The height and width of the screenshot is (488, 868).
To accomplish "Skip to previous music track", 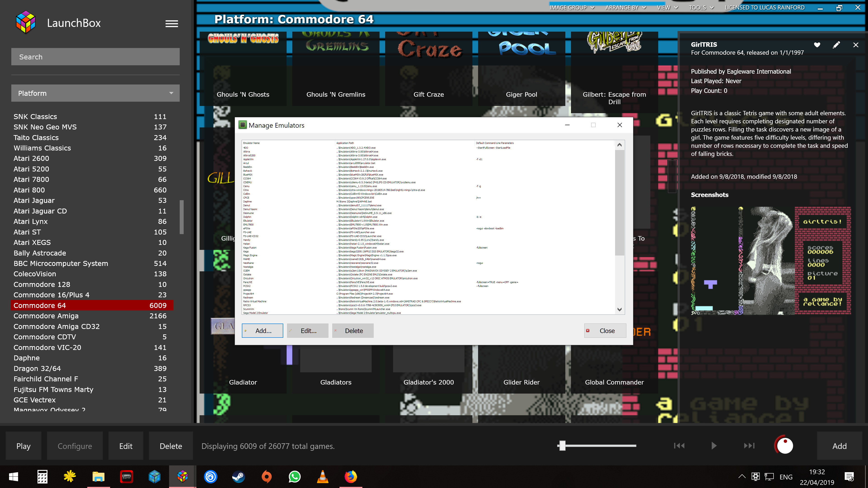I will [679, 446].
